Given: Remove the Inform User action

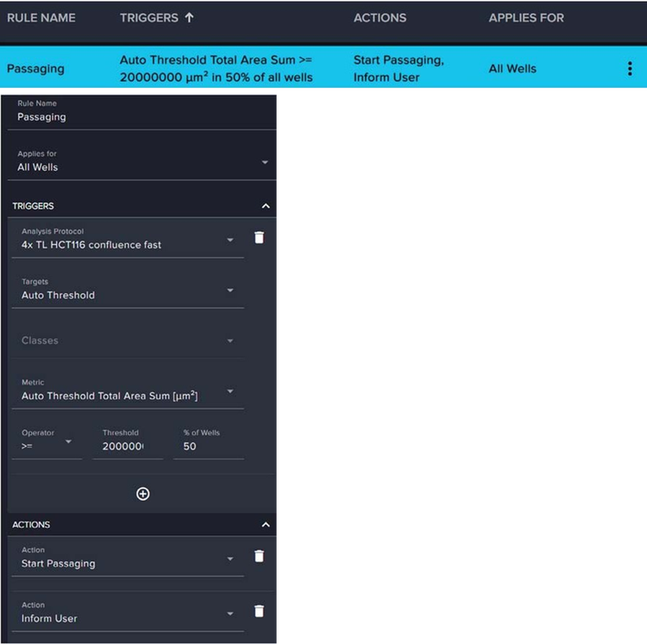Looking at the screenshot, I should (259, 611).
